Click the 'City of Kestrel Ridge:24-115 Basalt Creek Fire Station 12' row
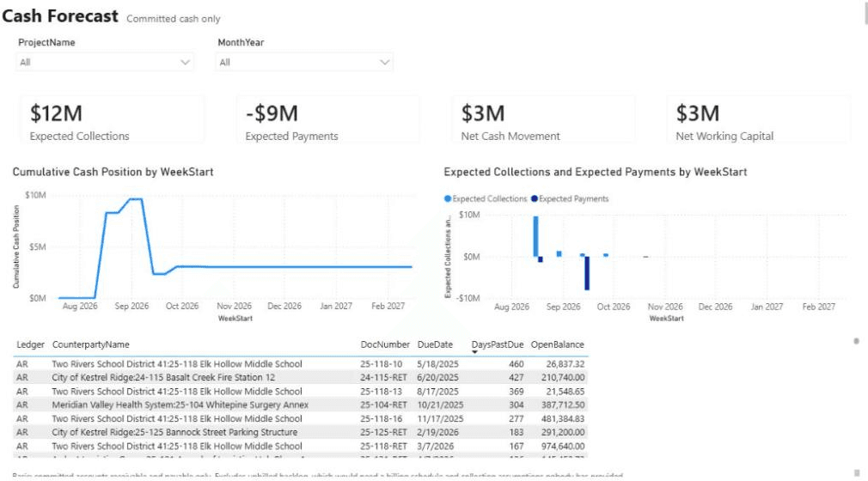Viewport: 868px width, 481px height. [x=299, y=377]
